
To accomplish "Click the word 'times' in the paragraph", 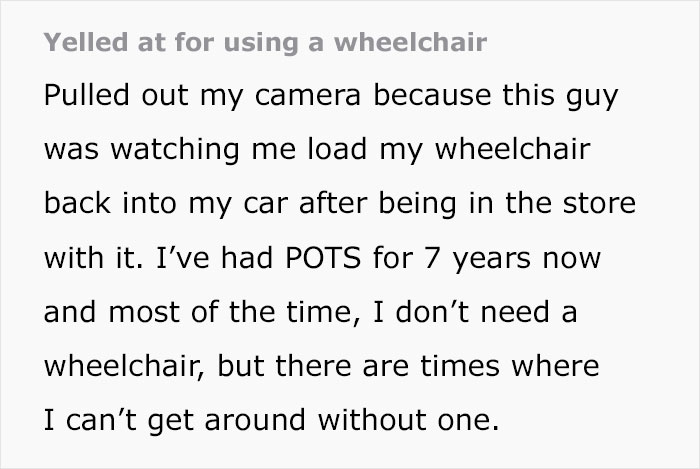I will pyautogui.click(x=459, y=366).
